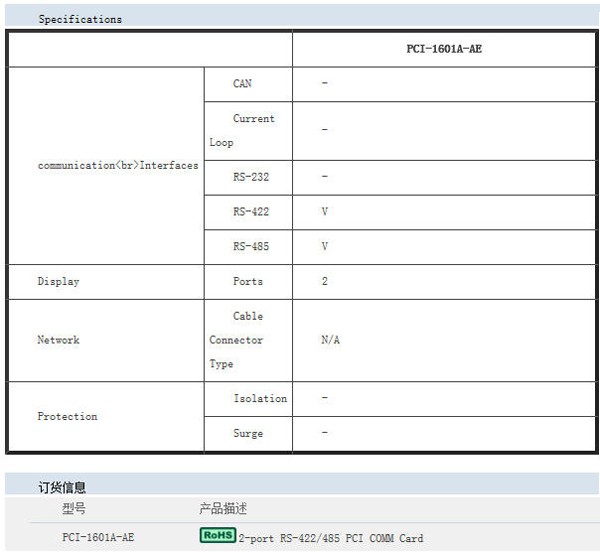Select the CAN interface cell
The image size is (600, 552).
[x=243, y=84]
